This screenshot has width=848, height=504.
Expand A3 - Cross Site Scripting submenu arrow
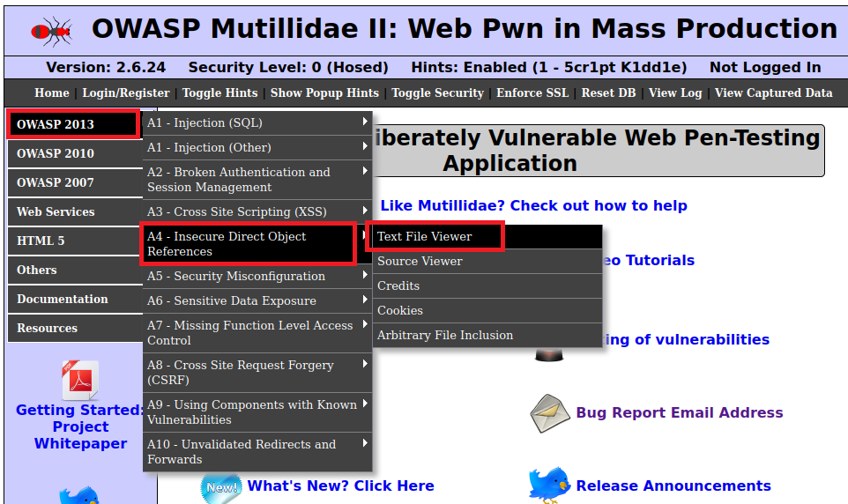click(x=365, y=211)
